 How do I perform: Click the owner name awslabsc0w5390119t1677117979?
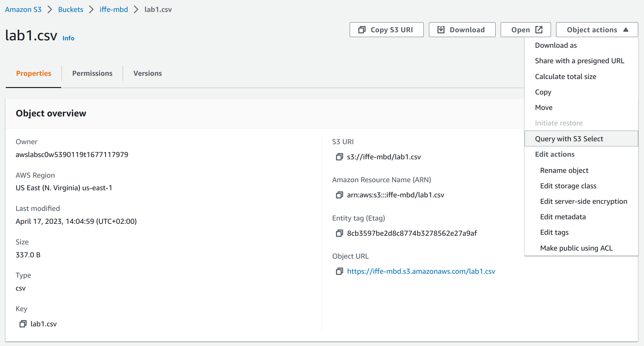click(72, 154)
